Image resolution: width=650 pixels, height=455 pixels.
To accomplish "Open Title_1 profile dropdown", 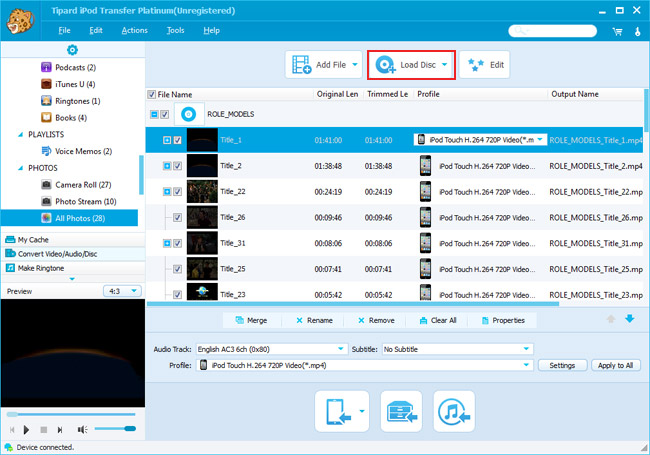I will click(540, 140).
